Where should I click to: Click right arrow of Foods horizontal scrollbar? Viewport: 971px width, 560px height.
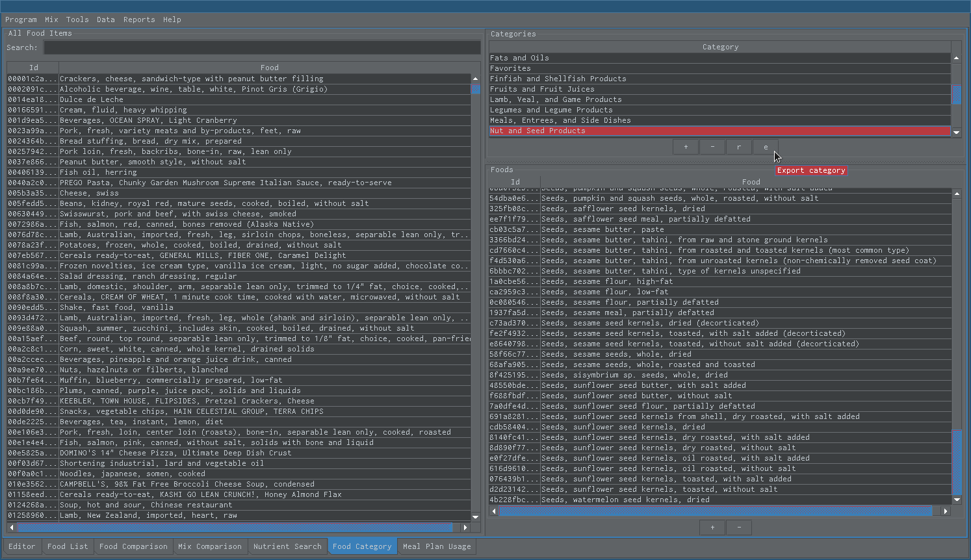pyautogui.click(x=946, y=511)
